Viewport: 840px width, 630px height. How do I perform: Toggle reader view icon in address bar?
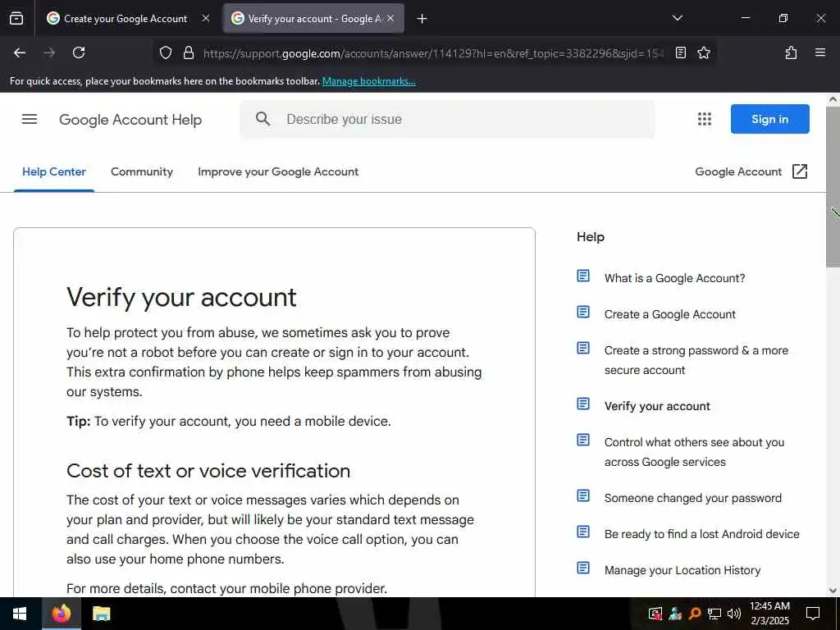pyautogui.click(x=680, y=52)
